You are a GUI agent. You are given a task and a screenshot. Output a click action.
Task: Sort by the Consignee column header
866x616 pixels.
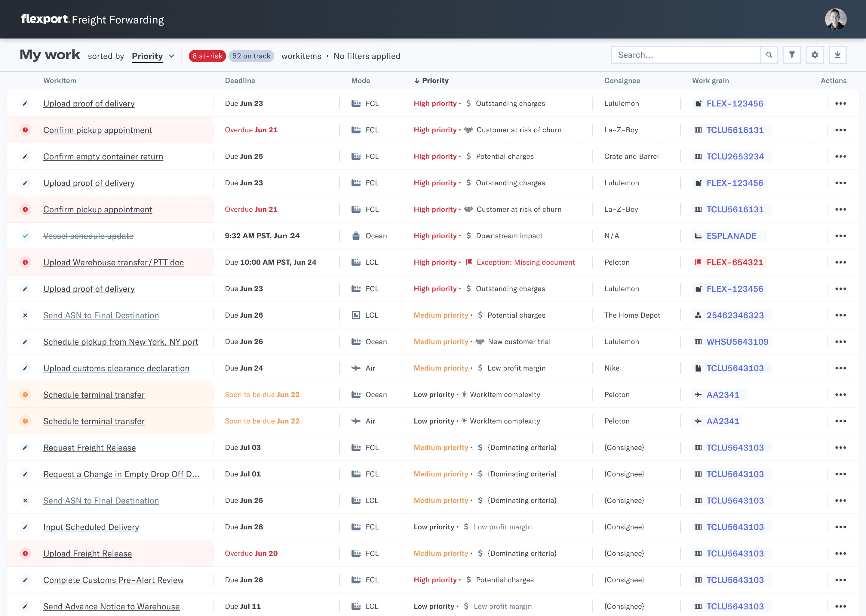pos(622,80)
